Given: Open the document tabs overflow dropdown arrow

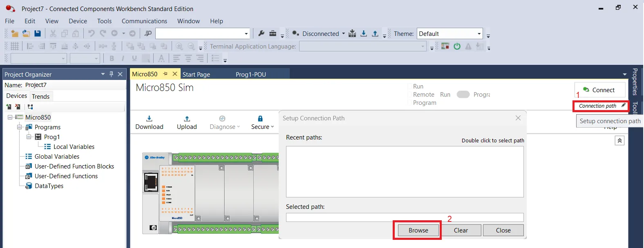Looking at the screenshot, I should 624,74.
